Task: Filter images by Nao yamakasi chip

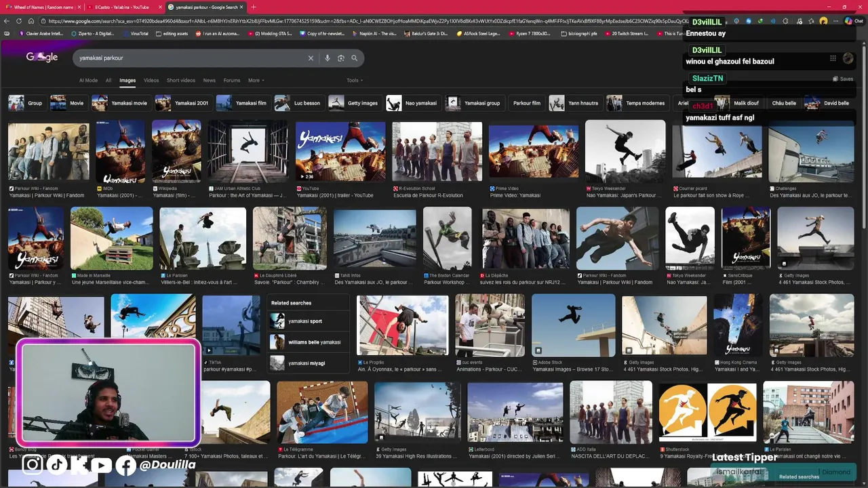Action: (x=412, y=103)
